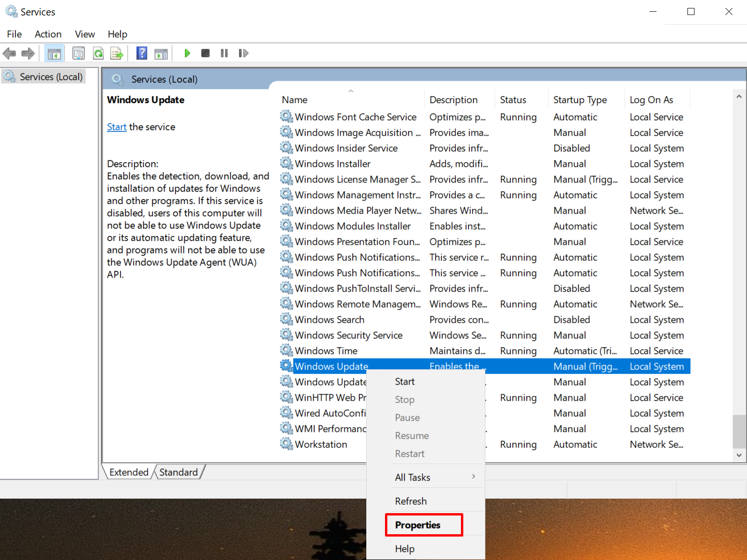
Task: Click the gear icon beside Windows Search
Action: coord(286,320)
